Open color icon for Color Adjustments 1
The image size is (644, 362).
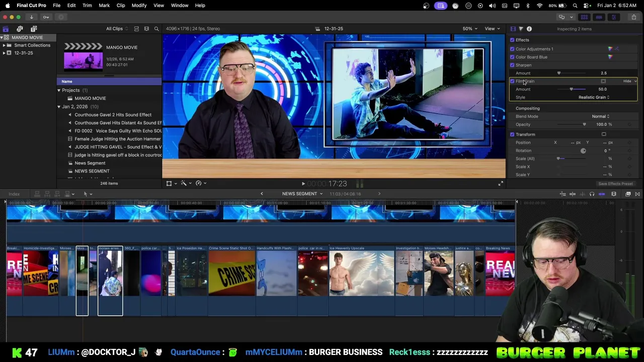coord(610,49)
